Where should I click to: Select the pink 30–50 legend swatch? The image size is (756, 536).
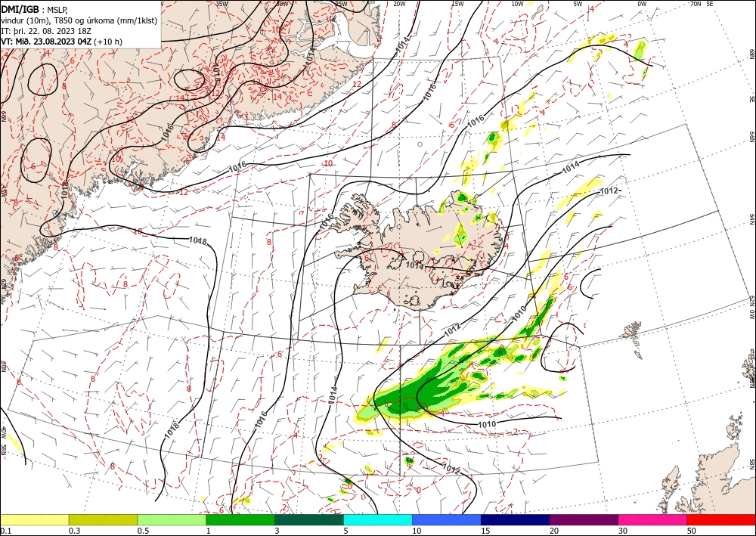click(653, 519)
